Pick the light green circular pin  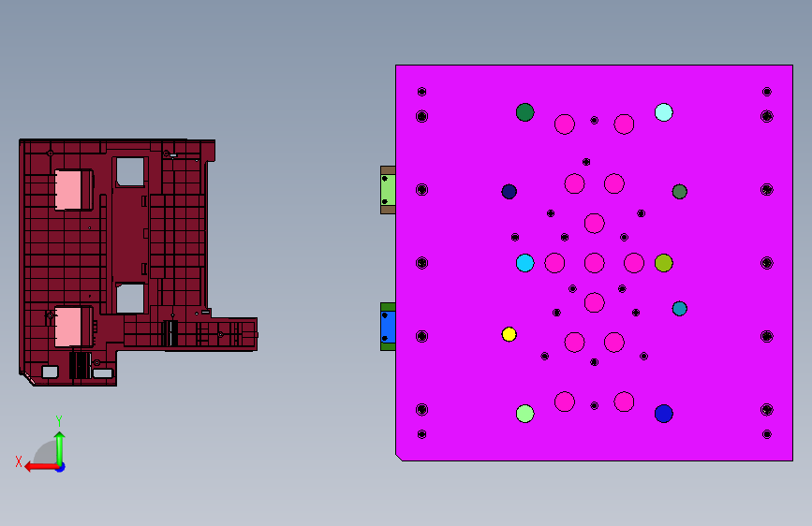click(x=525, y=414)
